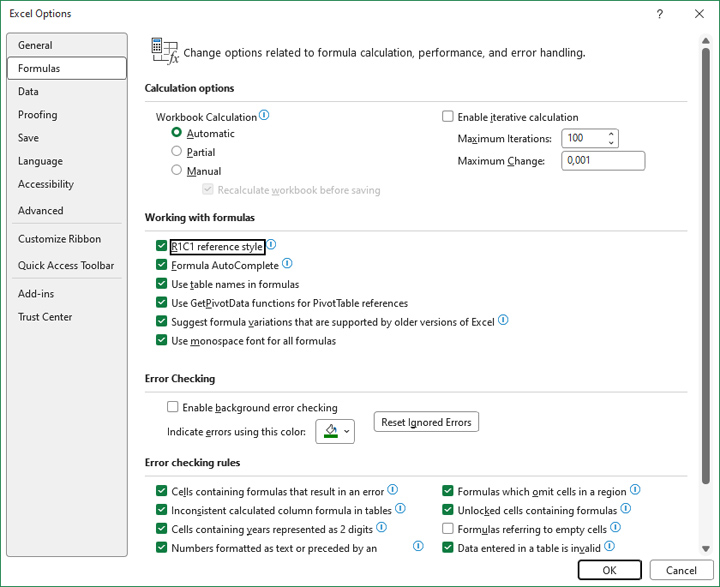
Task: Uncheck R1C1 reference style checkbox
Action: (162, 246)
